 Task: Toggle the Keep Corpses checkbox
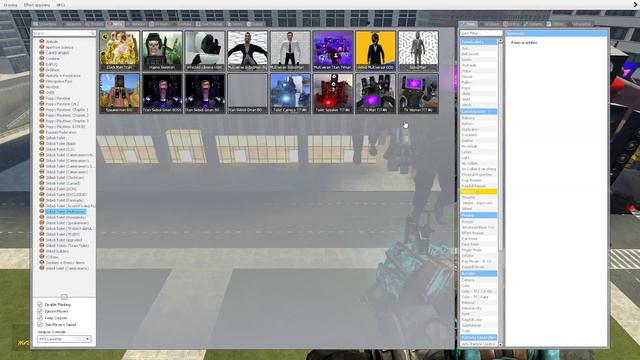click(40, 318)
